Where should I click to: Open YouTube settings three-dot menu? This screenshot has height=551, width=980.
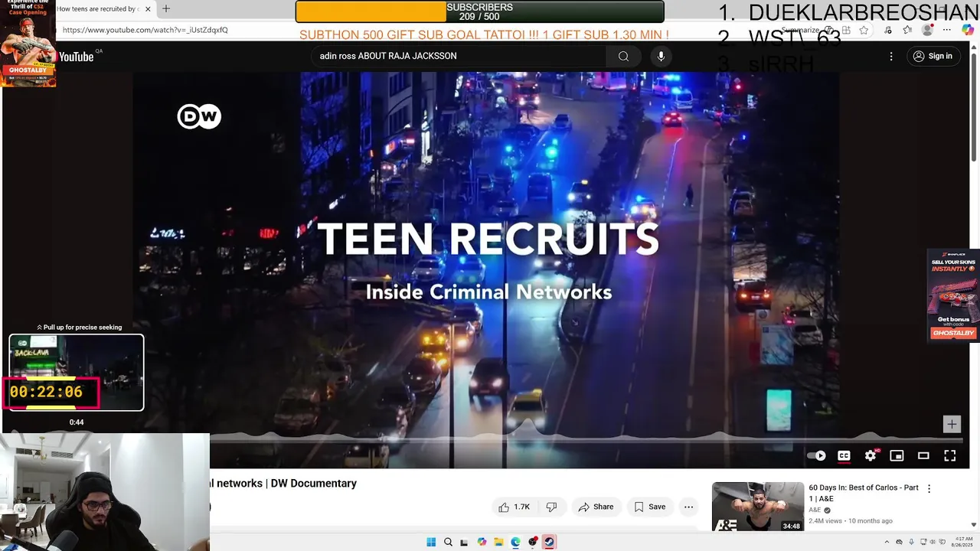point(891,56)
